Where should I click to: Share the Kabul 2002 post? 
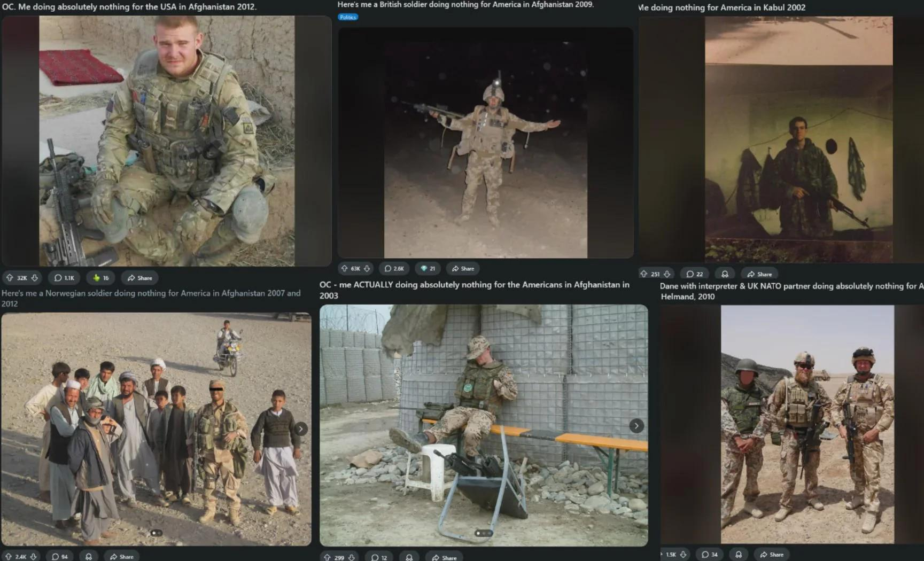click(x=759, y=274)
